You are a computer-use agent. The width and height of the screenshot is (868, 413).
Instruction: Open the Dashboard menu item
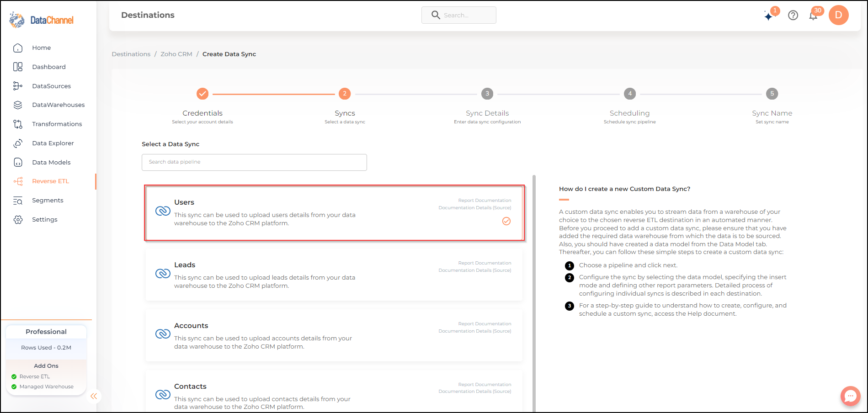(49, 67)
